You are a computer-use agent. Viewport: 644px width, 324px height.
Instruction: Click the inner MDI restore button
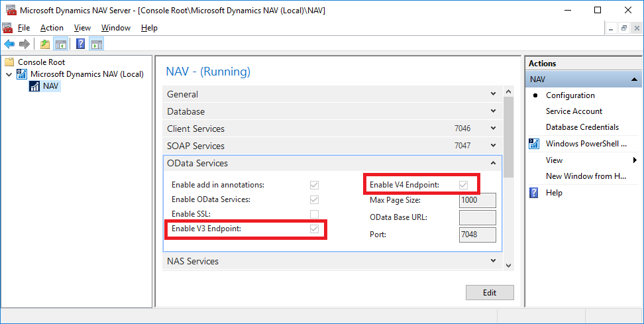click(x=624, y=28)
